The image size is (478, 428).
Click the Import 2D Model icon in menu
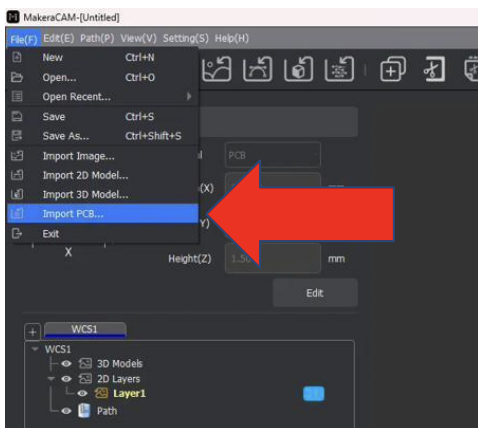(x=17, y=175)
